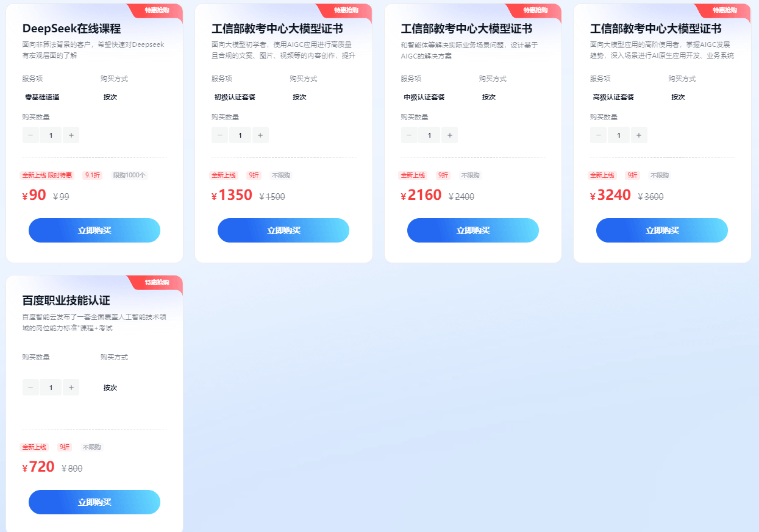Select the 高级认证套餐 service option
The image size is (759, 532).
(613, 97)
